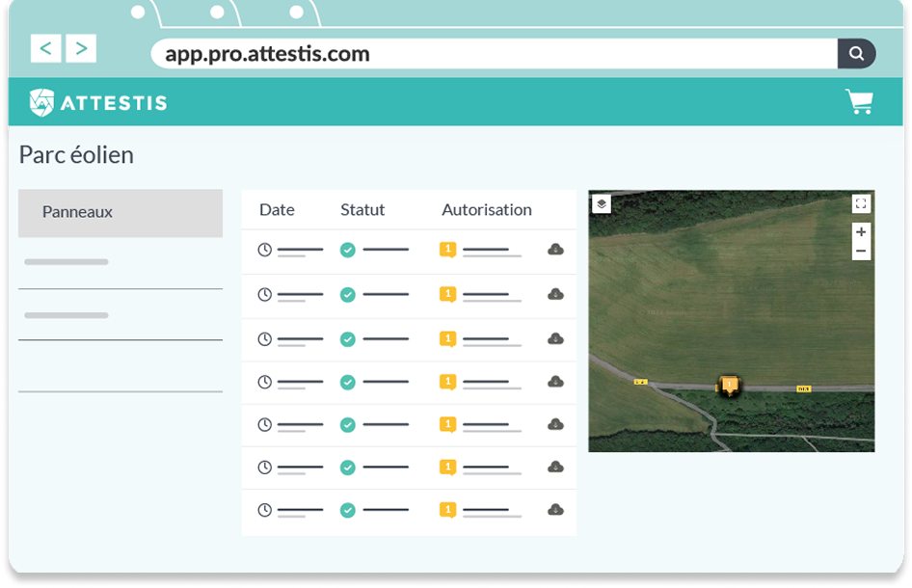This screenshot has height=588, width=912.
Task: Click the Attestis logo in header
Action: [x=97, y=102]
